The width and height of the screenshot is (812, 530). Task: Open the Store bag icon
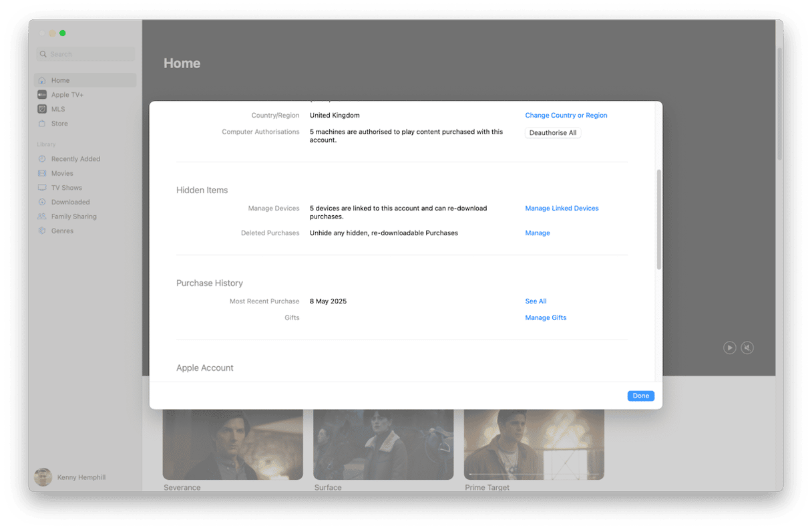[x=42, y=124]
